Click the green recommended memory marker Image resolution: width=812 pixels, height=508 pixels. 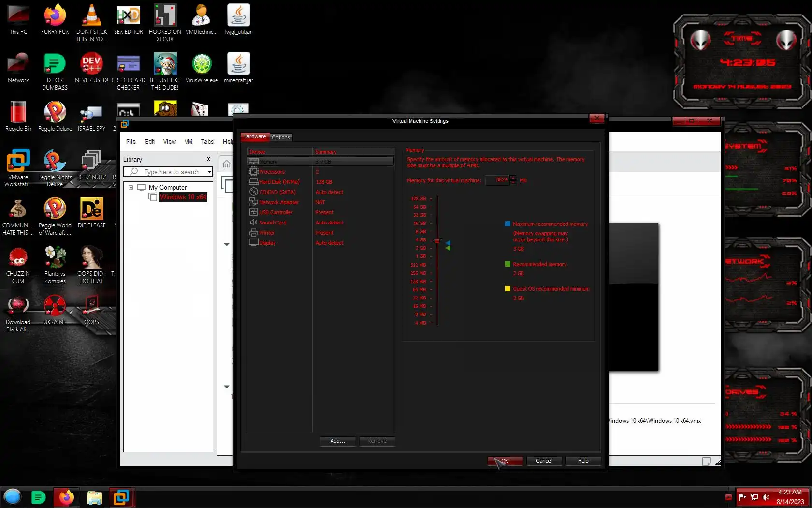pyautogui.click(x=448, y=248)
